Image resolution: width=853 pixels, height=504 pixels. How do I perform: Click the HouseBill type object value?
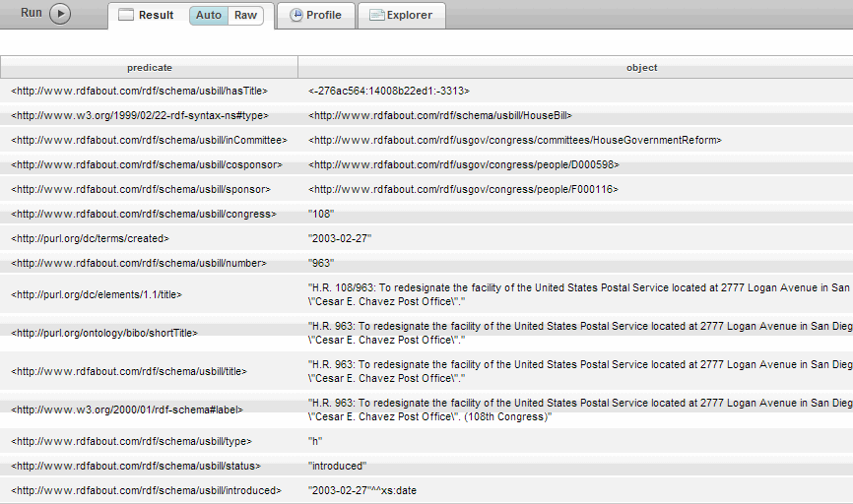coord(439,116)
